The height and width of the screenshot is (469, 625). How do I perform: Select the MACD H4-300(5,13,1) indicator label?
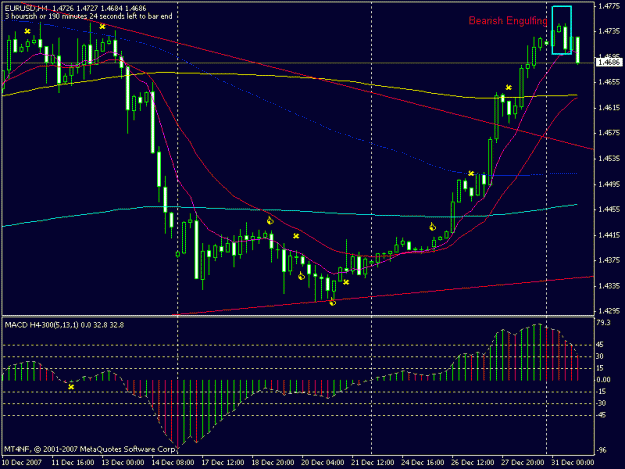coord(64,325)
